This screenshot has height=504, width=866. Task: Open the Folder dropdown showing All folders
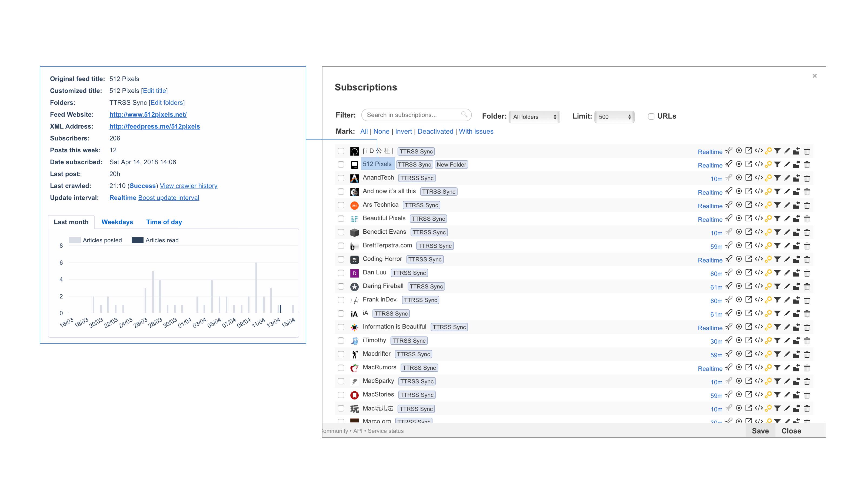534,117
